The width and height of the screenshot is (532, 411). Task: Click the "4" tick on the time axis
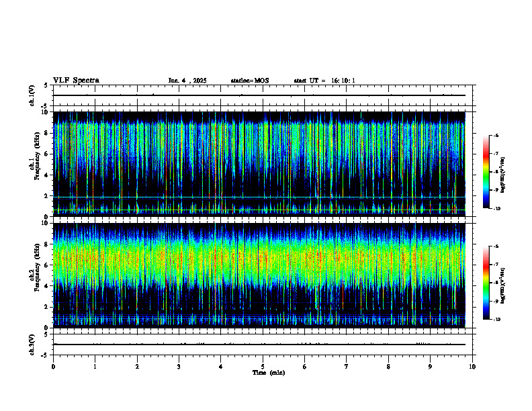221,367
